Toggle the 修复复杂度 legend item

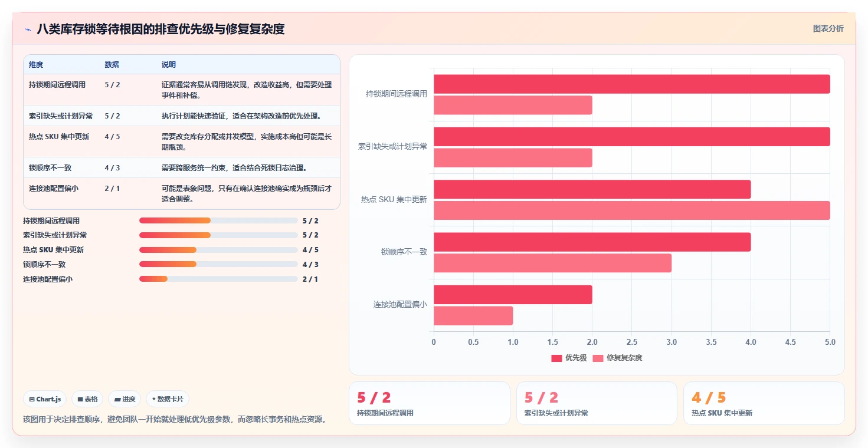(x=617, y=358)
